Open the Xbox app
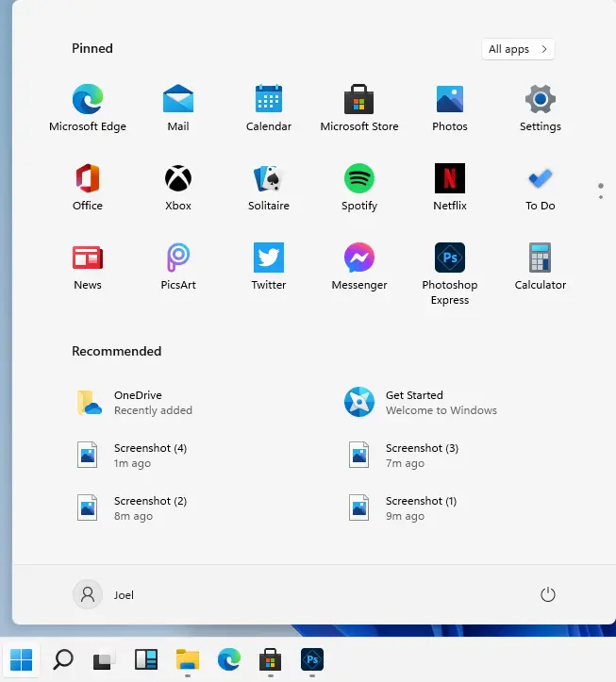The height and width of the screenshot is (682, 616). tap(178, 187)
